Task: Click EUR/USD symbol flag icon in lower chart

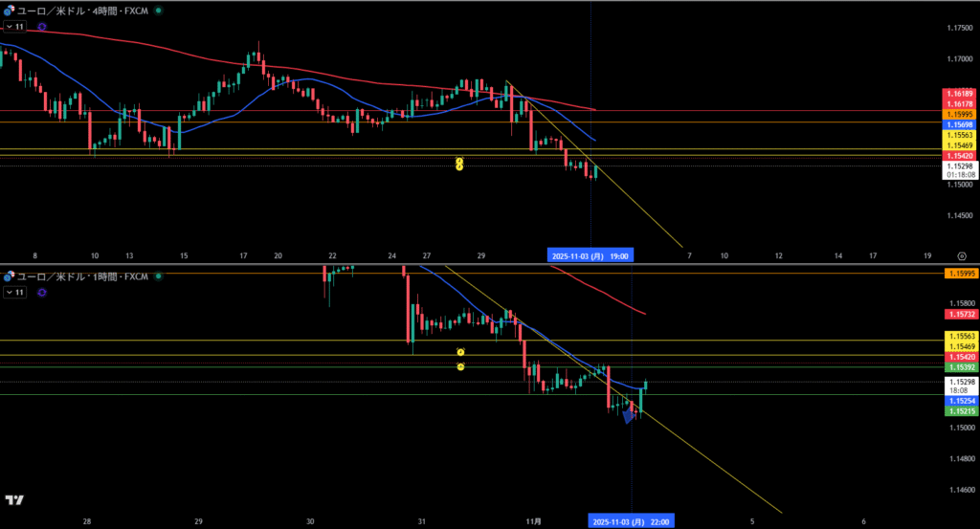Action: coord(8,276)
